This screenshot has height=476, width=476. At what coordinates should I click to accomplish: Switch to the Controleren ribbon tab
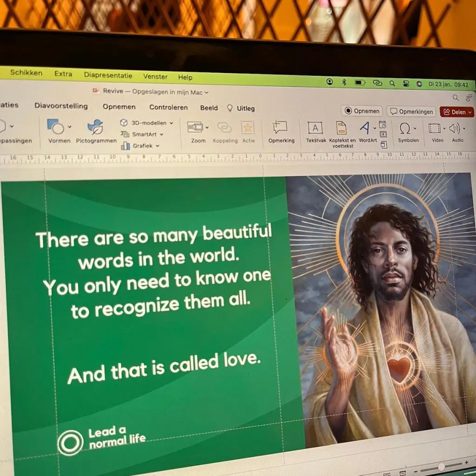[168, 107]
